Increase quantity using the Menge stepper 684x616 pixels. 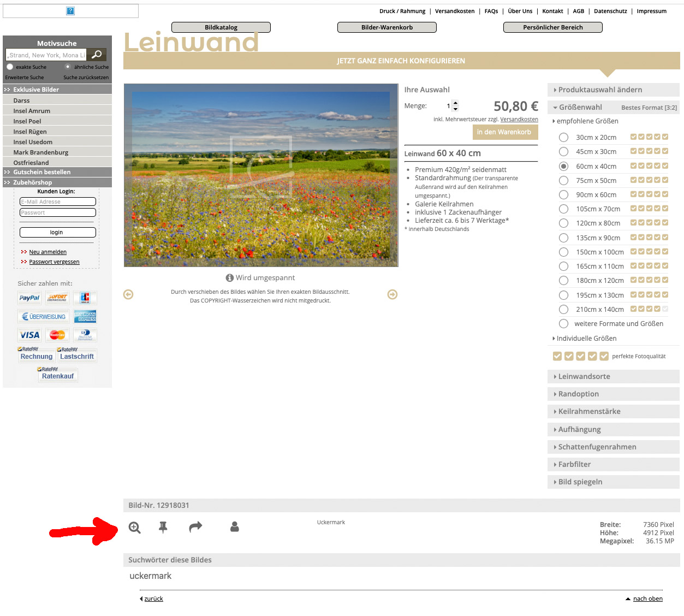[456, 103]
